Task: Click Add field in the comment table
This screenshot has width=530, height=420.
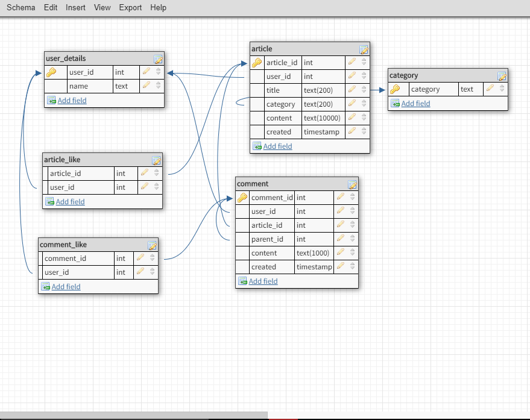Action: [x=262, y=281]
